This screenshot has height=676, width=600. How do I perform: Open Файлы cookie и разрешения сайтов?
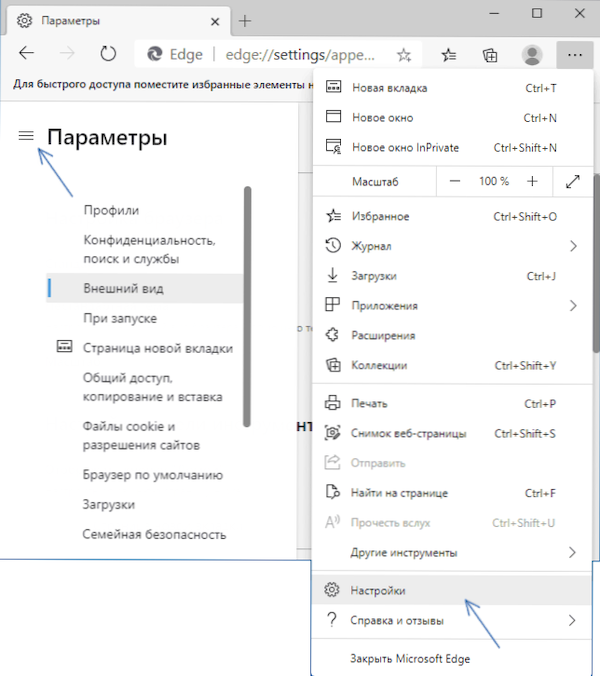click(141, 435)
